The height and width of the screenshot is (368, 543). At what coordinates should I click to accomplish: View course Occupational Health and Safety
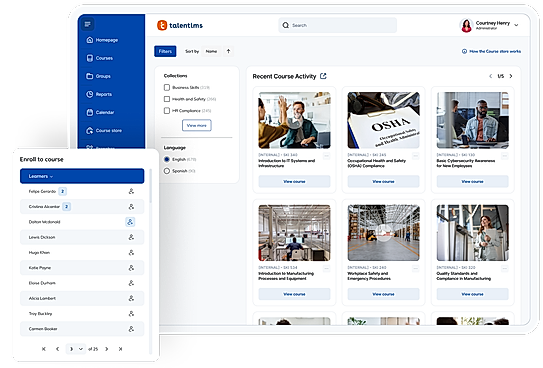click(x=383, y=181)
